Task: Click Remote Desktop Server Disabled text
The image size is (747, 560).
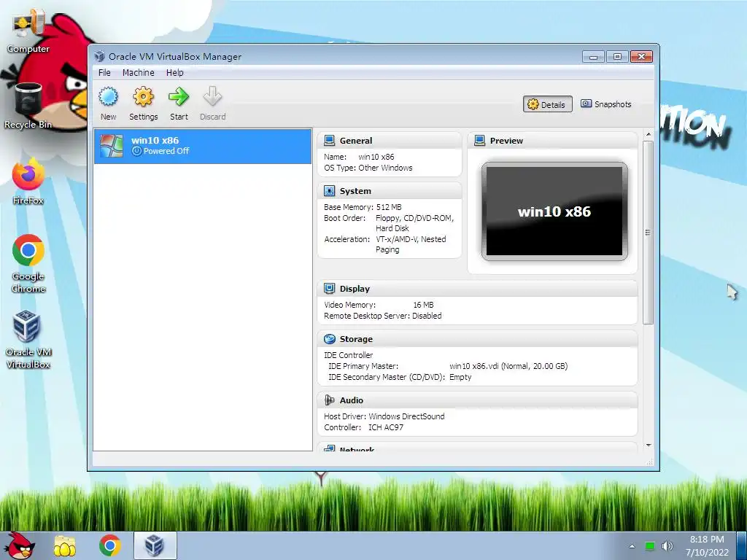Action: point(382,316)
